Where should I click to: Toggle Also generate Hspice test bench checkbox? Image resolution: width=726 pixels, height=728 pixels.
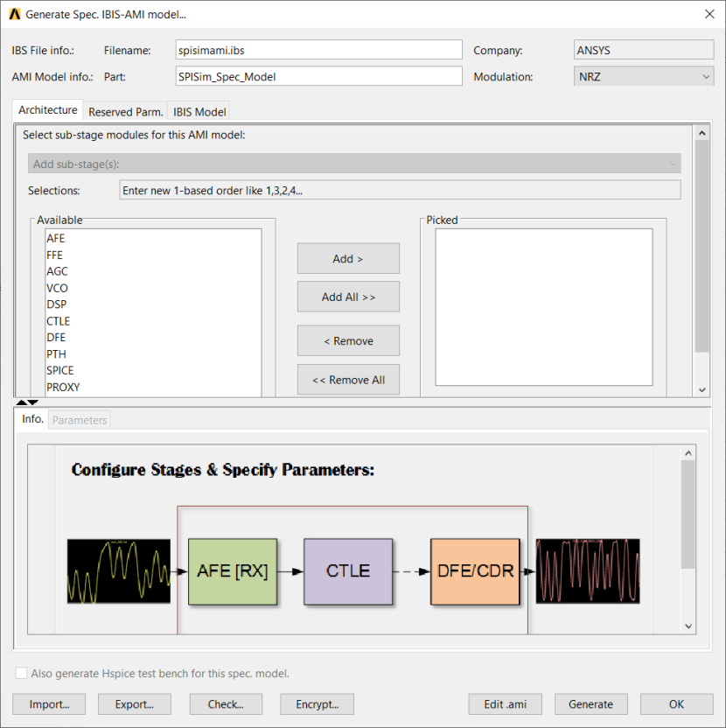[x=21, y=673]
